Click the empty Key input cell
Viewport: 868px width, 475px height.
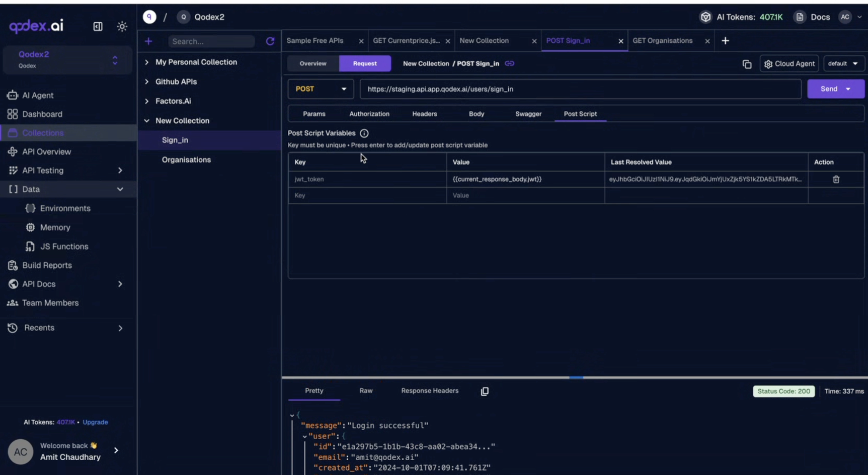(x=367, y=196)
